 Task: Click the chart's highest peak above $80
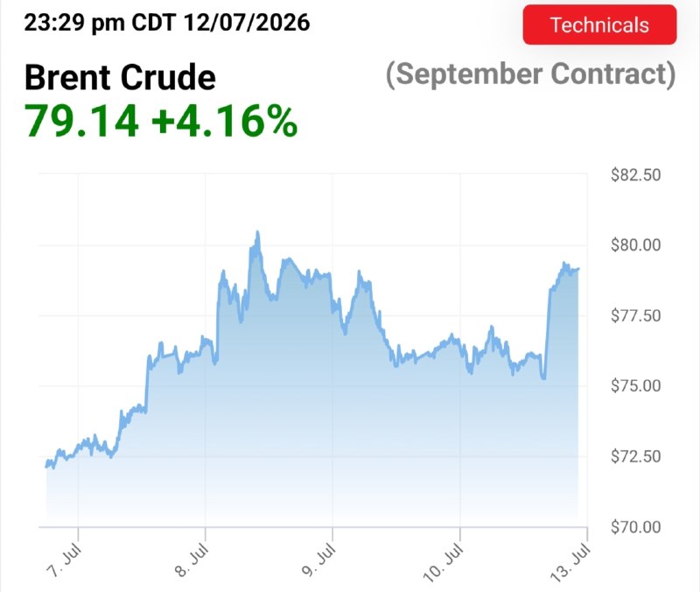tap(257, 232)
